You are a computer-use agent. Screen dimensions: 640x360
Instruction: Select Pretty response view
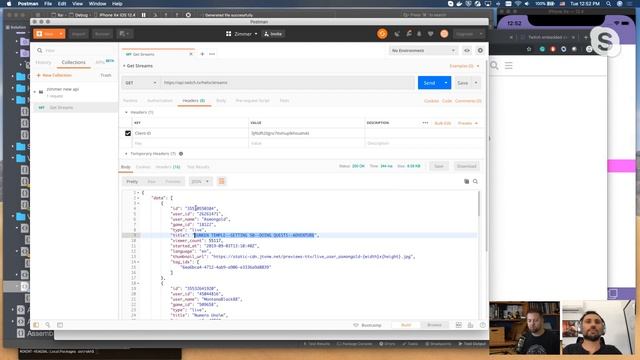pyautogui.click(x=132, y=181)
